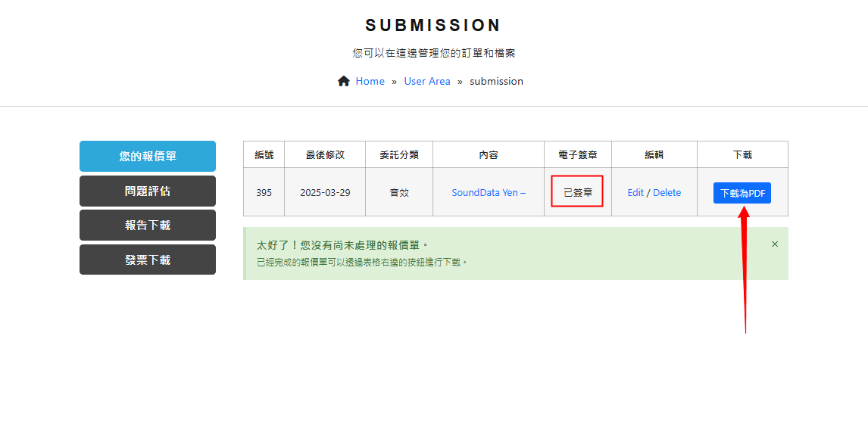Screen dimensions: 868x426
Task: Click the 2025-03-29 date cell
Action: 325,192
